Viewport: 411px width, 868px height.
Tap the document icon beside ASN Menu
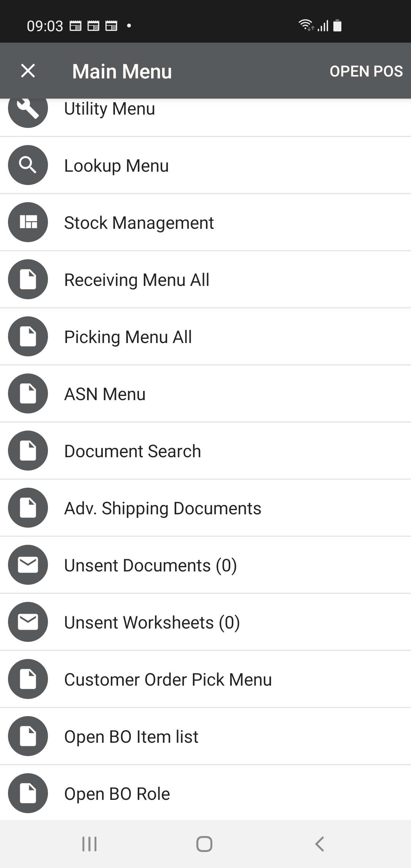point(28,393)
